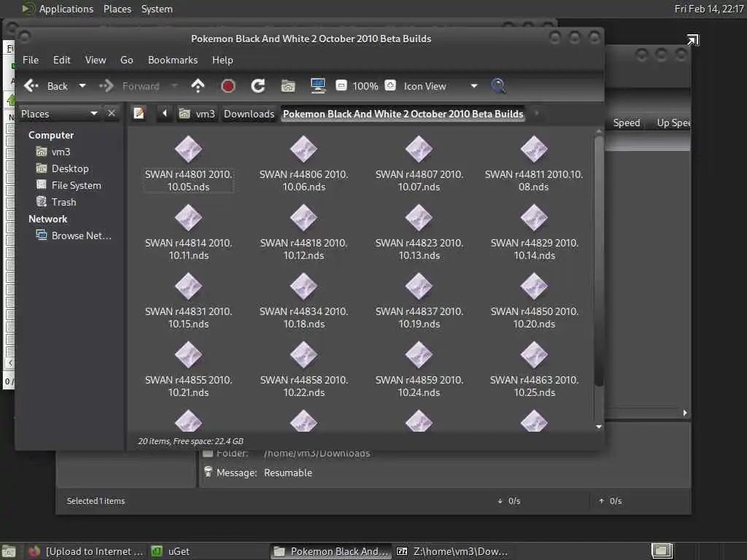Select SWAN r44814 2010.10.11.nds file icon
Image resolution: width=747 pixels, height=560 pixels.
(x=188, y=217)
